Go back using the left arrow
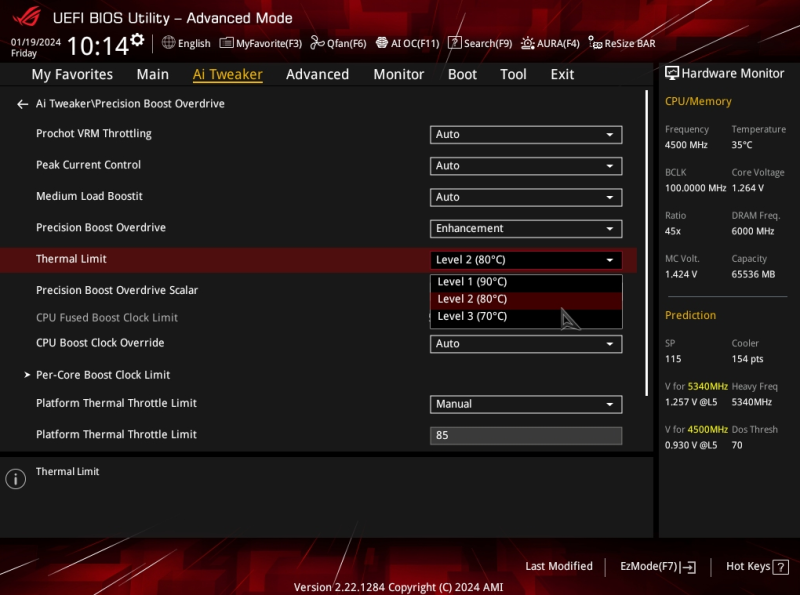The image size is (800, 595). (x=22, y=104)
